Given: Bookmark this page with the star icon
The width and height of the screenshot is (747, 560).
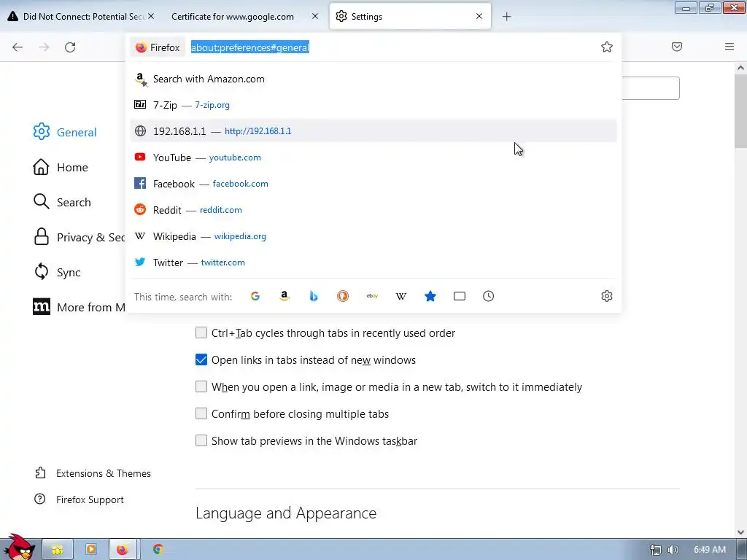Looking at the screenshot, I should [606, 47].
